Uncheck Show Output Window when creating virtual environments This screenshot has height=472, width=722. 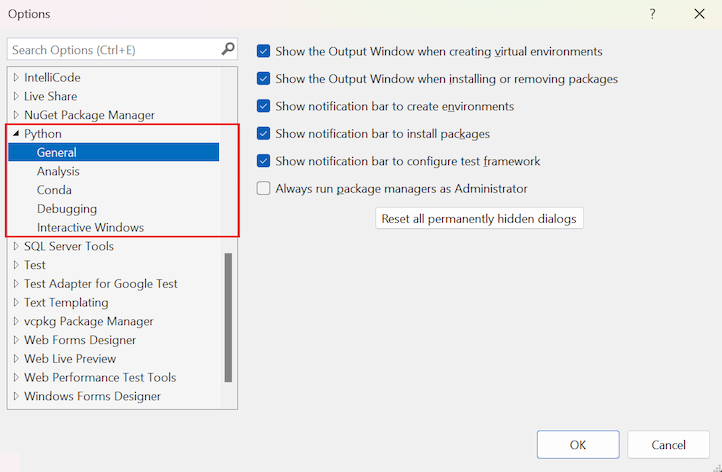pos(263,51)
